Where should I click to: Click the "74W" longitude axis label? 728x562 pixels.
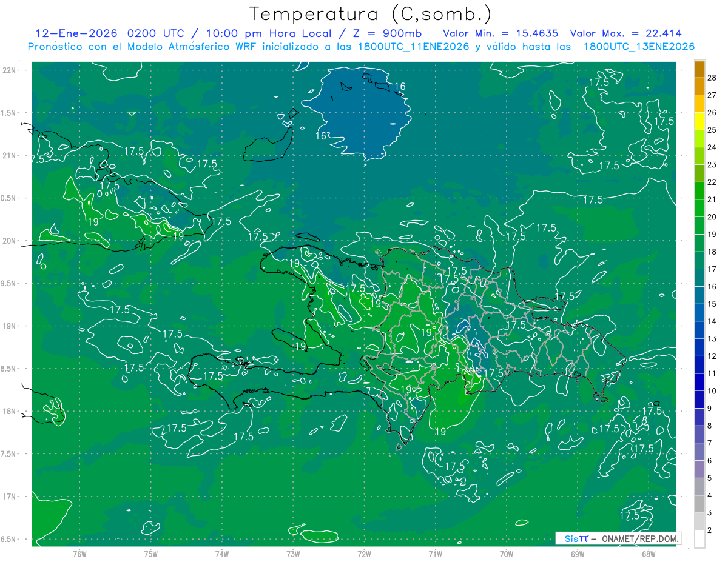coord(222,554)
